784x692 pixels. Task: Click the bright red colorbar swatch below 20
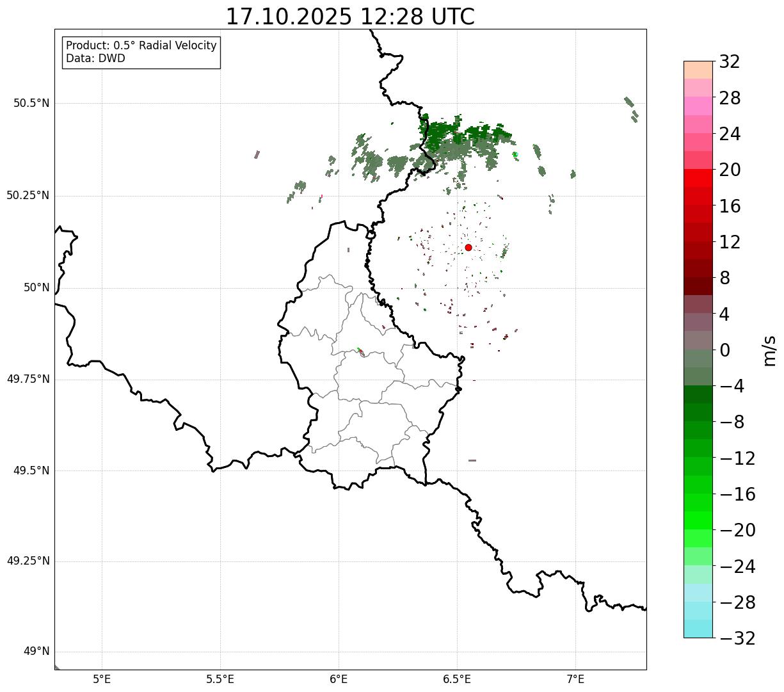(698, 178)
